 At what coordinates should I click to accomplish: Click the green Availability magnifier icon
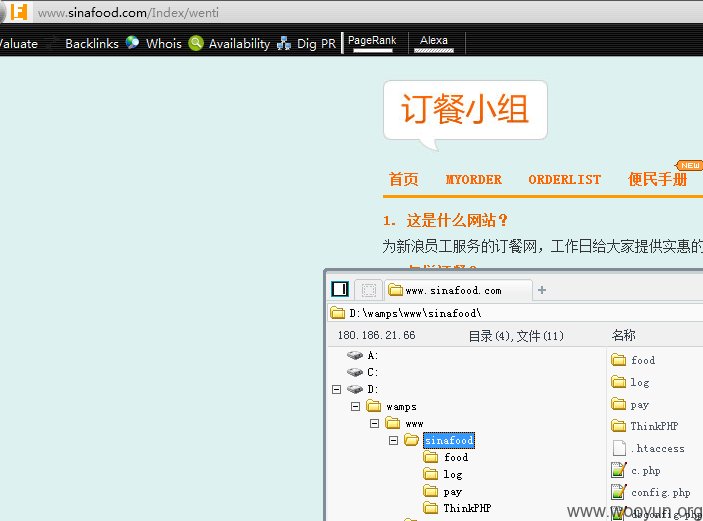point(196,43)
